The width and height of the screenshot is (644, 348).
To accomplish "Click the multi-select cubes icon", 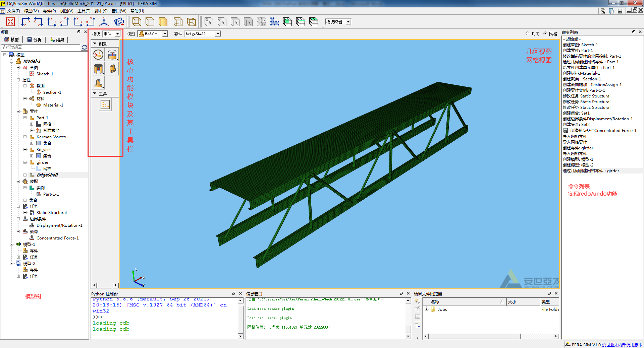I will point(261,22).
